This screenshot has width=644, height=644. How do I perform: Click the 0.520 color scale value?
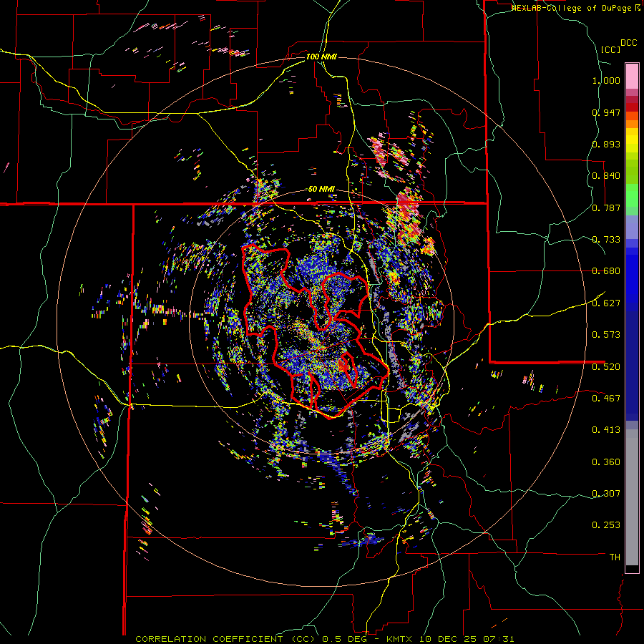[606, 366]
